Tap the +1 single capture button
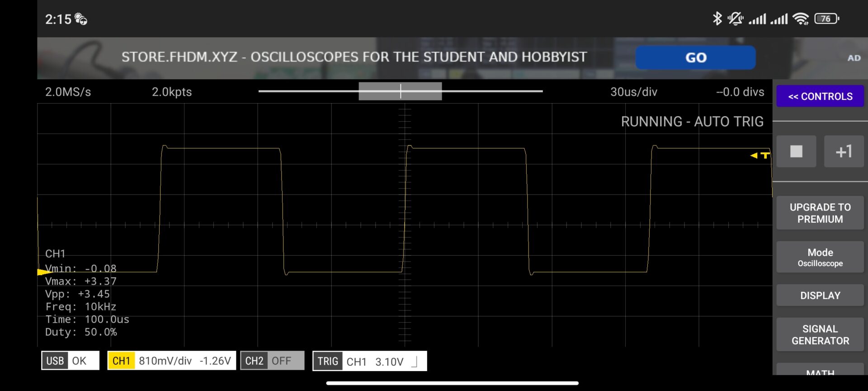Screen dimensions: 868x391 [x=844, y=151]
